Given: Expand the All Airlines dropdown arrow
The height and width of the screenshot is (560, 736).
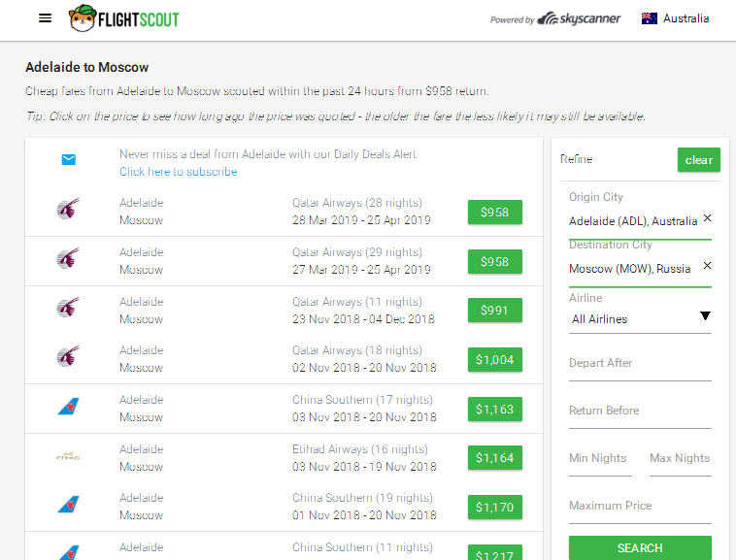Looking at the screenshot, I should (x=705, y=315).
